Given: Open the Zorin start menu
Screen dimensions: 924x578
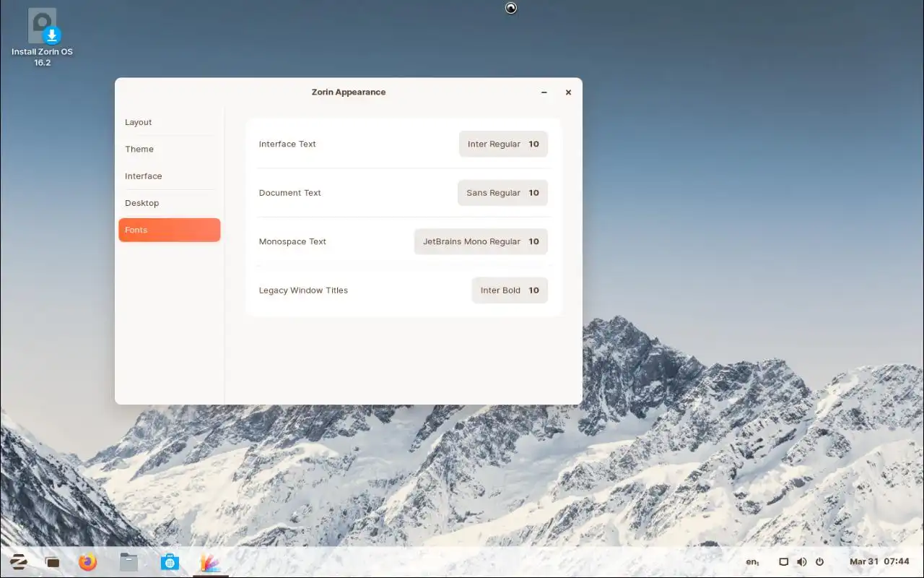Looking at the screenshot, I should pyautogui.click(x=19, y=561).
